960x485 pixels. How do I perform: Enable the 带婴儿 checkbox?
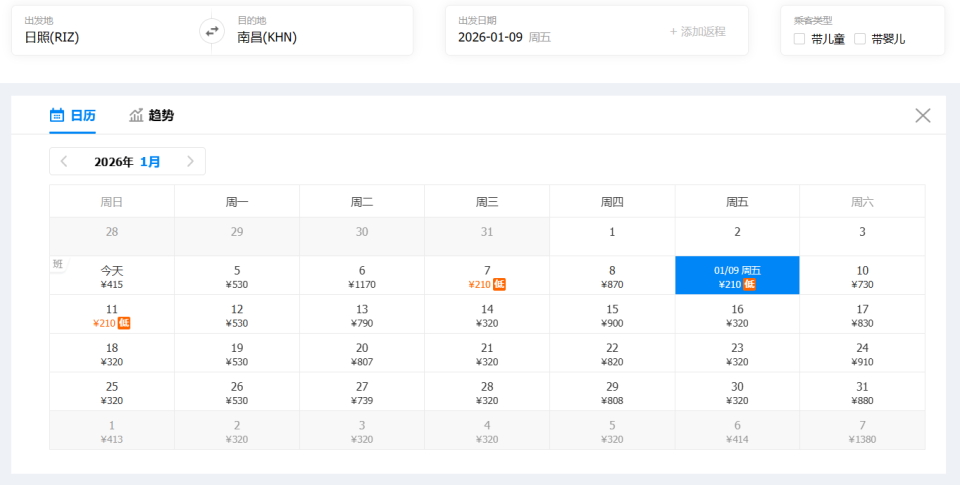click(860, 39)
